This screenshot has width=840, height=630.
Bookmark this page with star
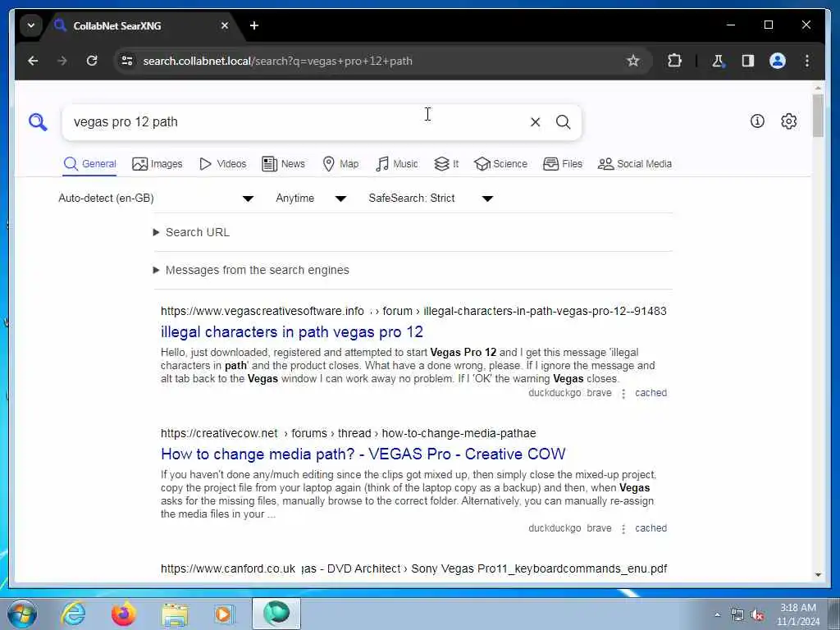pyautogui.click(x=633, y=61)
